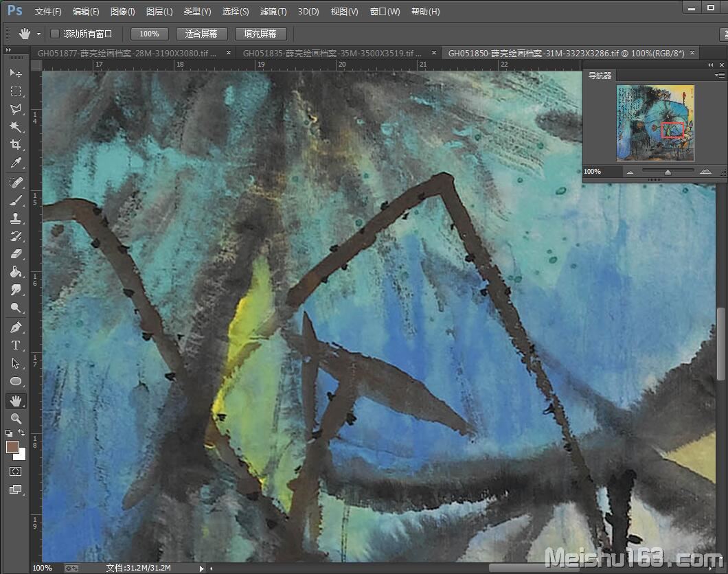
Task: Click the 填充屏幕 button
Action: click(260, 34)
